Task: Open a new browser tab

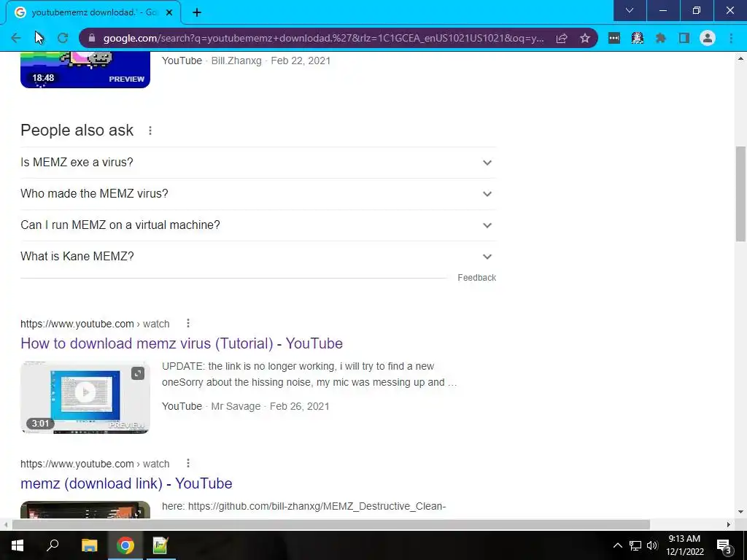Action: [197, 12]
